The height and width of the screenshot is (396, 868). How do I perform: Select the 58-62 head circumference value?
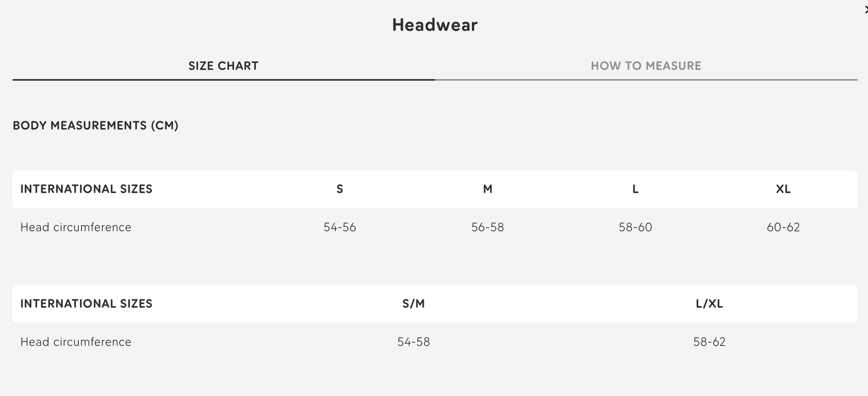click(709, 342)
